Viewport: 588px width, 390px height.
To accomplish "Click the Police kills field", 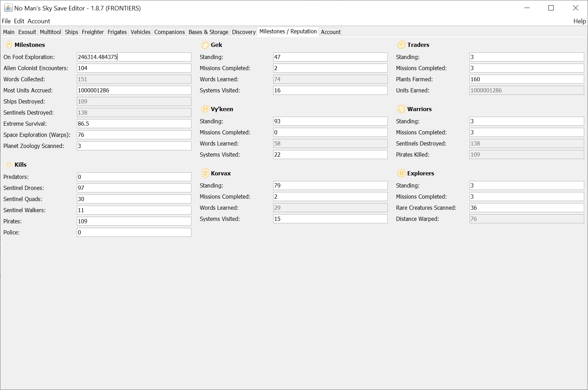I will coord(134,232).
